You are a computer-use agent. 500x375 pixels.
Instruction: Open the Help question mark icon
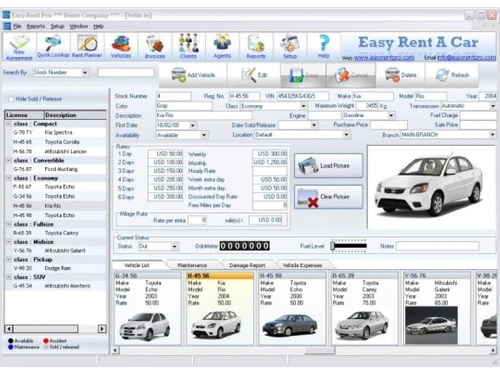324,47
